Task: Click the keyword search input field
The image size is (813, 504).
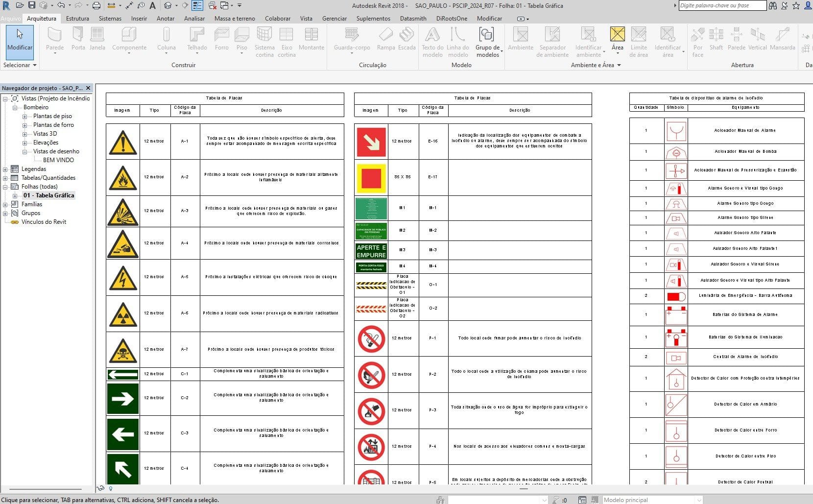Action: point(722,5)
